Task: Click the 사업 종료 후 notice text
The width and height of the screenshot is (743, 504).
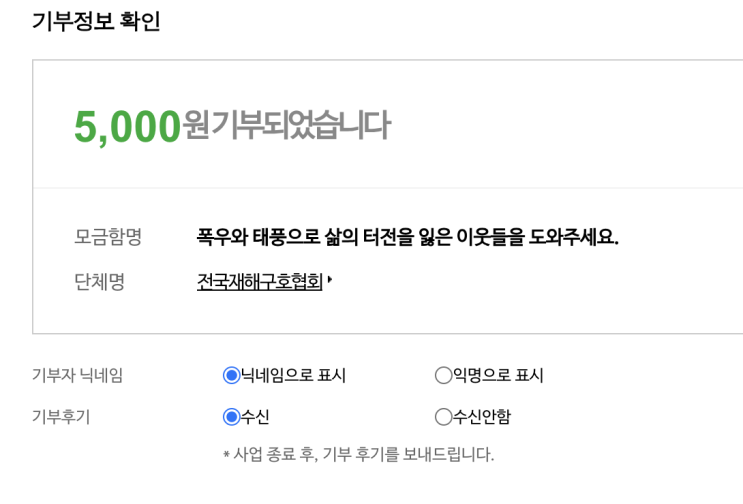Action: (x=358, y=455)
